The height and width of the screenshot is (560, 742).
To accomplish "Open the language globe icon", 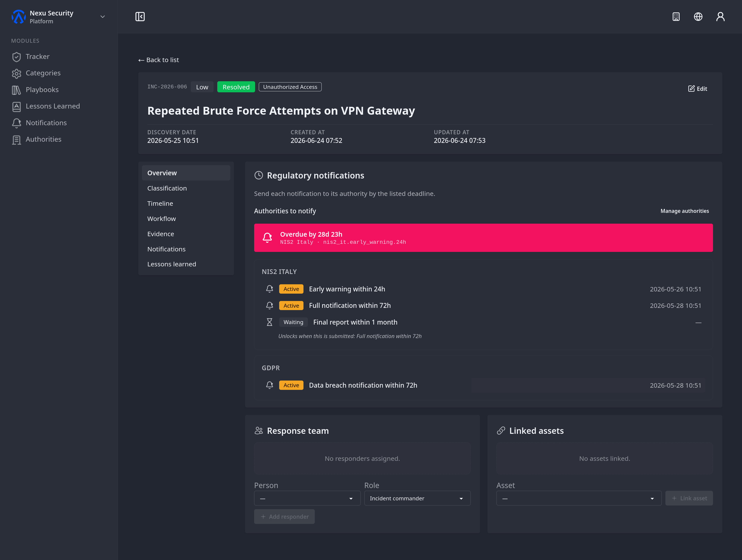I will pos(698,17).
